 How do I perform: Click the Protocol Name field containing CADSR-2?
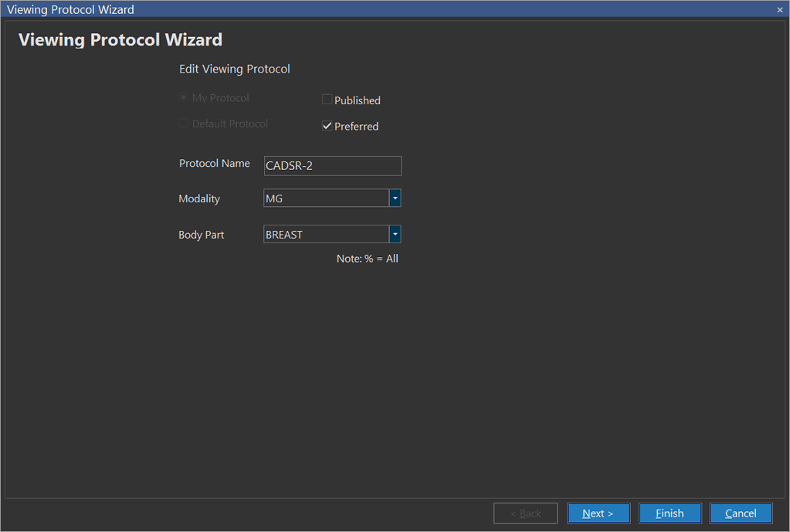332,166
